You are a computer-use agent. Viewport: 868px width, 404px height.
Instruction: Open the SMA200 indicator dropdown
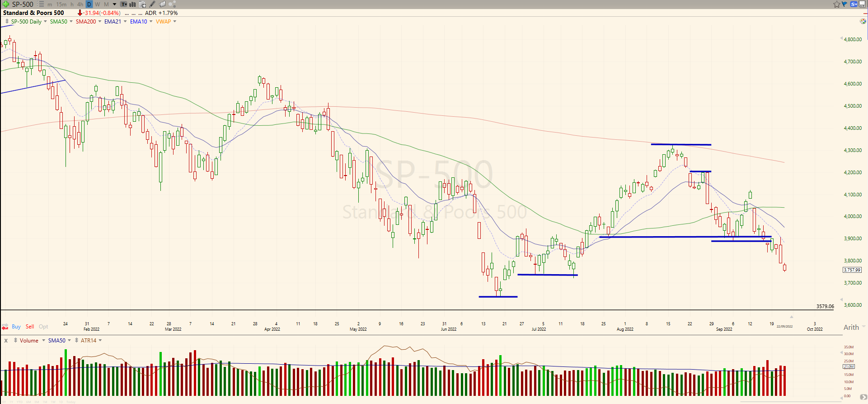(x=100, y=21)
